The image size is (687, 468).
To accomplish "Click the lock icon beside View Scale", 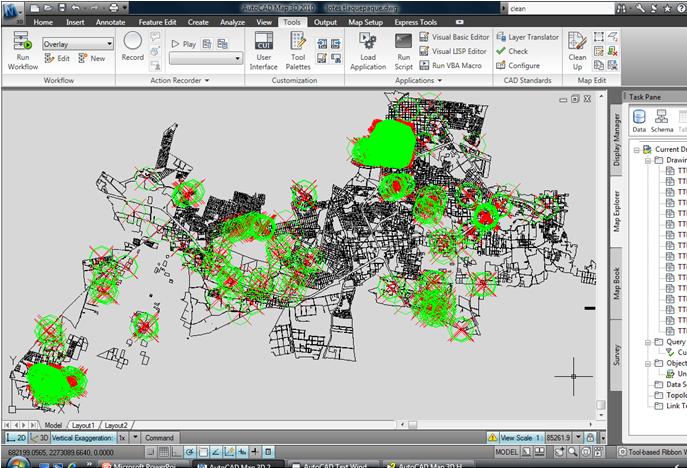I will tap(591, 437).
